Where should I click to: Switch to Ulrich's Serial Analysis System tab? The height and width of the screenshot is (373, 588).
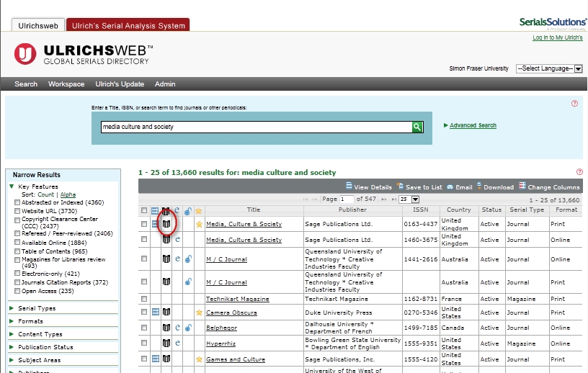pos(128,25)
